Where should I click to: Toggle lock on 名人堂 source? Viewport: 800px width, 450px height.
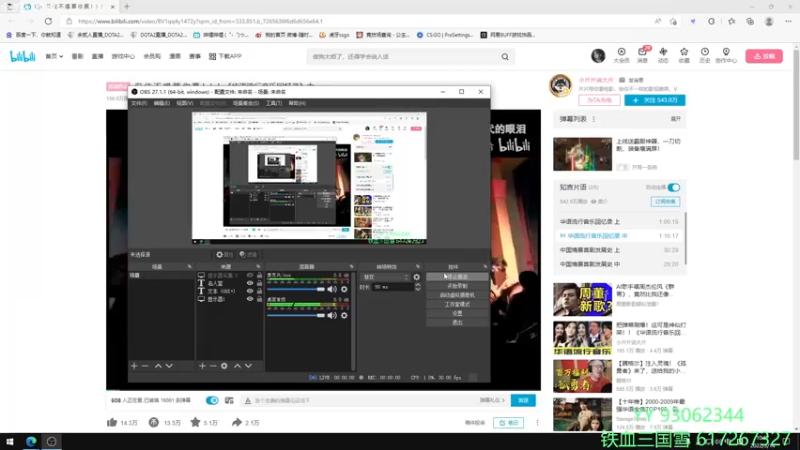[x=259, y=283]
